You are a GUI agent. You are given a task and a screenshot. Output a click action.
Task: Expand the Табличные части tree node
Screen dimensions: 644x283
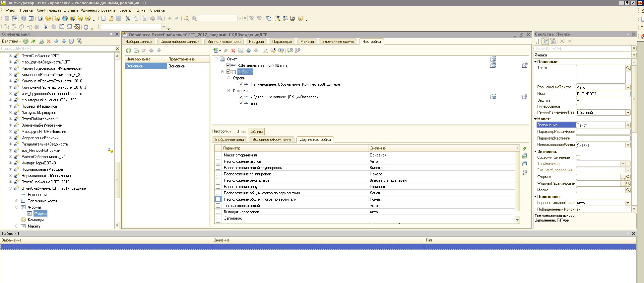tap(17, 201)
